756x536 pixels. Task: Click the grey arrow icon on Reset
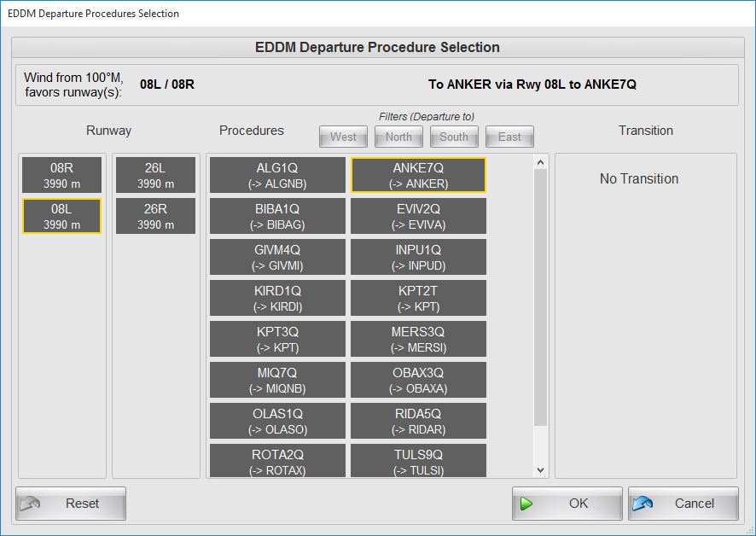30,504
